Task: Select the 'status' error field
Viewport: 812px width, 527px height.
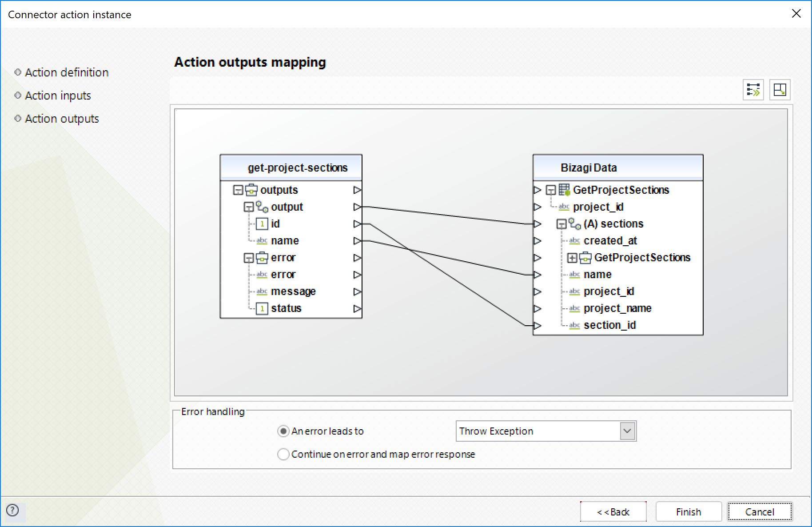Action: [286, 308]
